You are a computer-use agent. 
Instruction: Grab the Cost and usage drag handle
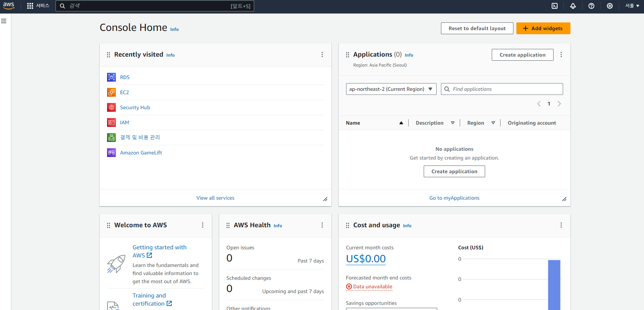(x=348, y=225)
